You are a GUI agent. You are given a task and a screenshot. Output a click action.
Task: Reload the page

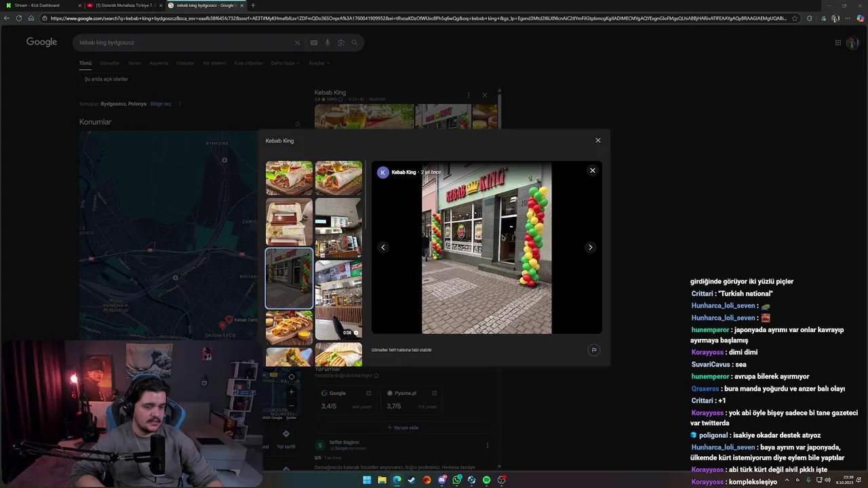[19, 18]
